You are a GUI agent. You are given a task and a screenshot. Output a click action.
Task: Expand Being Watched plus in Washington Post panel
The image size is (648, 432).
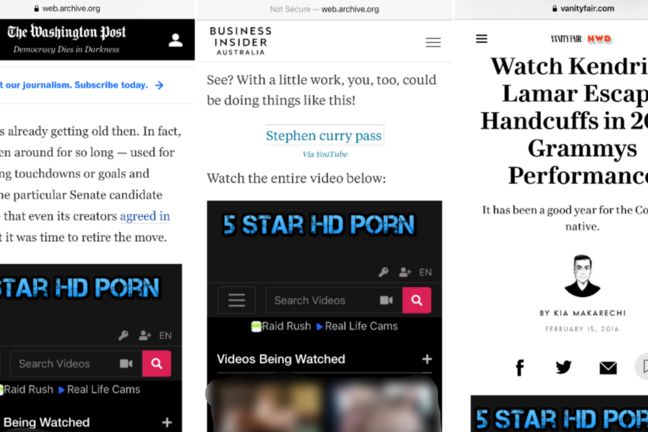click(x=167, y=422)
